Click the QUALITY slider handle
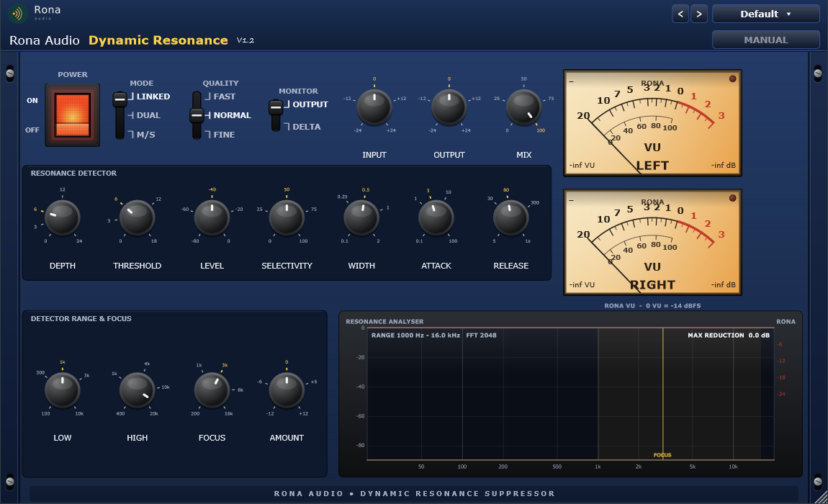828x504 pixels. point(197,115)
